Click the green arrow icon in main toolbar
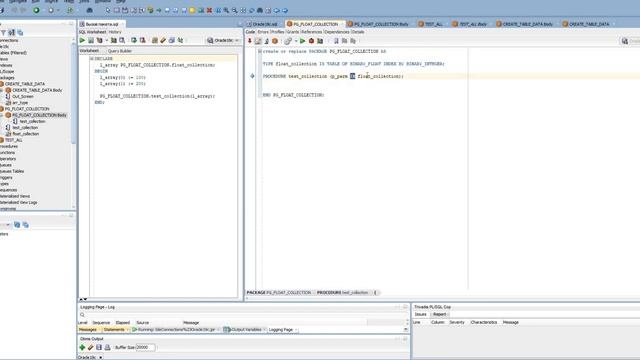640x360 pixels. click(x=159, y=10)
